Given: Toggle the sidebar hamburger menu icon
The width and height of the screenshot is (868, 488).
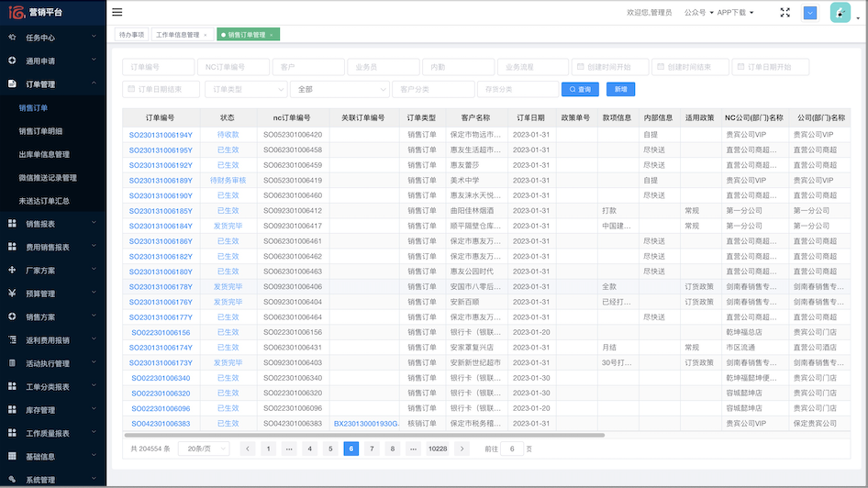Looking at the screenshot, I should (x=117, y=13).
